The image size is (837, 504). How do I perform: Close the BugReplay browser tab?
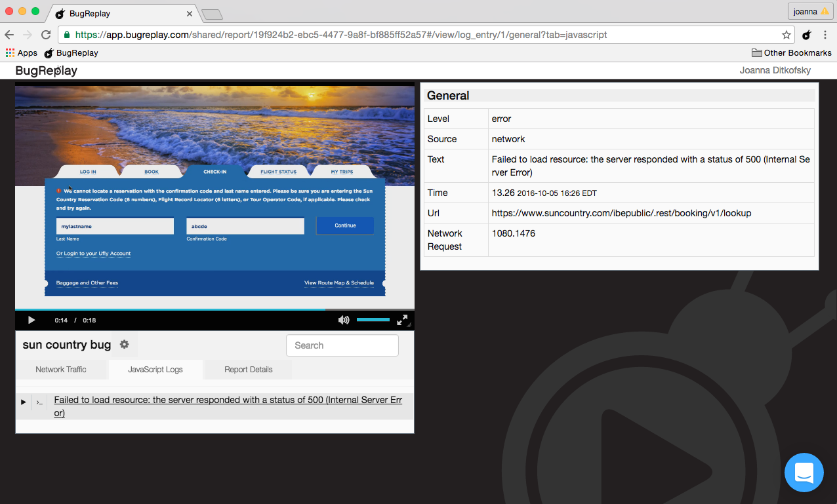pos(190,13)
